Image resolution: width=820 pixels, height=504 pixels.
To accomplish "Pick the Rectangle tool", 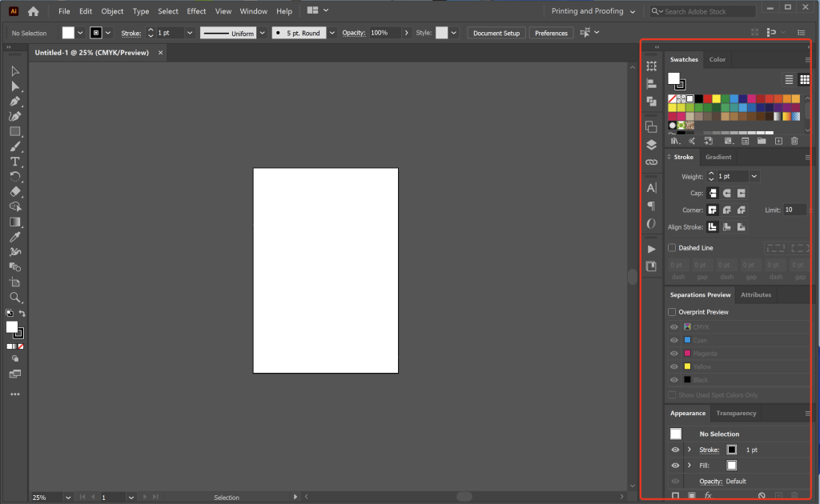I will point(14,131).
